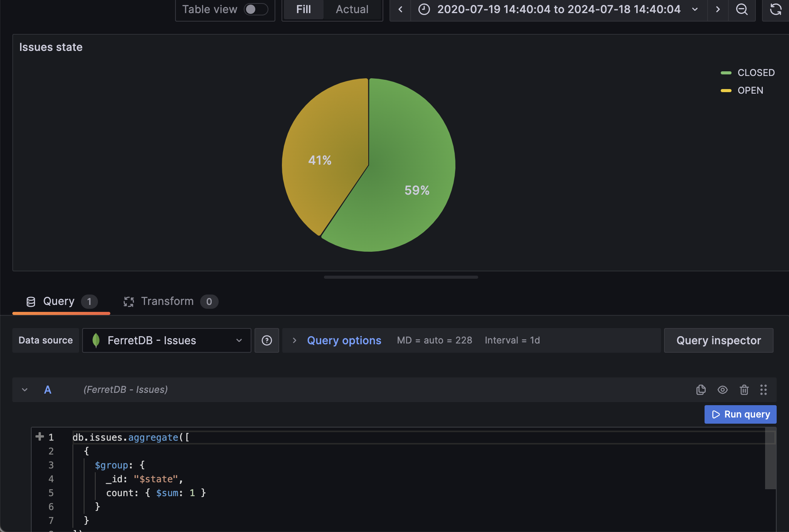Open the FerretDB - Issues data source dropdown
This screenshot has width=789, height=532.
coord(167,340)
